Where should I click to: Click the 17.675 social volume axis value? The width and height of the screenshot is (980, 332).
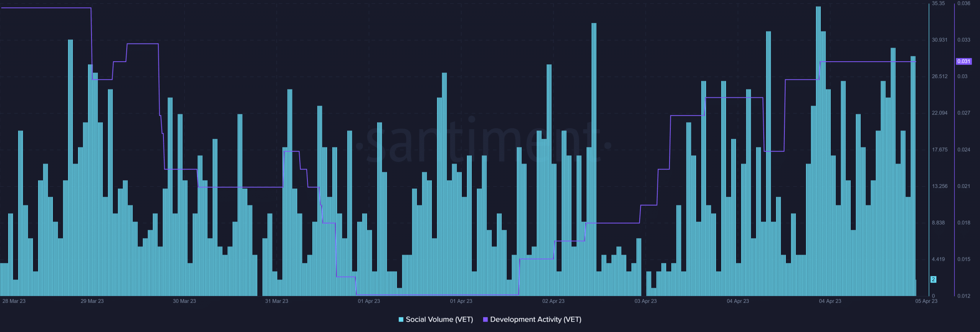click(x=939, y=150)
